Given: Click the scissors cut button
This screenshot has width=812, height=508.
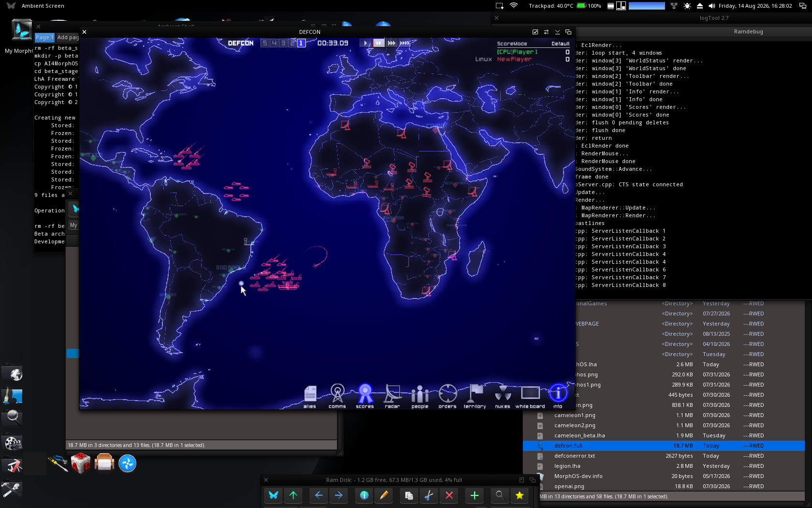Looking at the screenshot, I should [x=429, y=495].
